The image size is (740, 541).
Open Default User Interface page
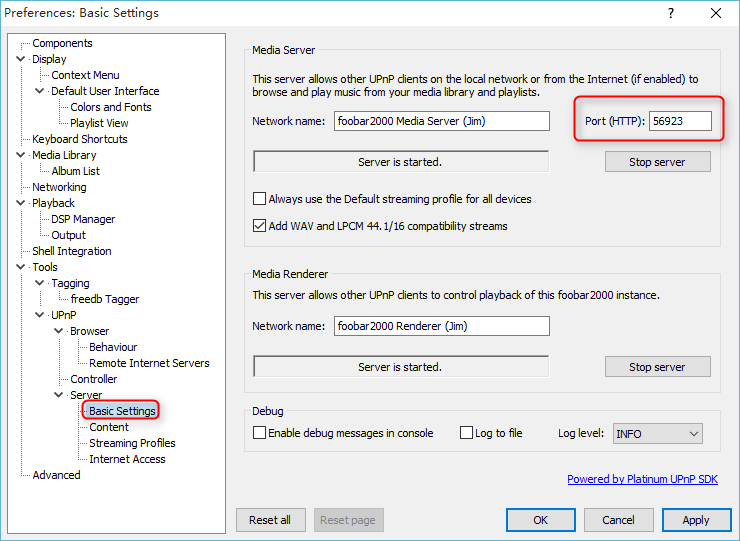pyautogui.click(x=105, y=91)
